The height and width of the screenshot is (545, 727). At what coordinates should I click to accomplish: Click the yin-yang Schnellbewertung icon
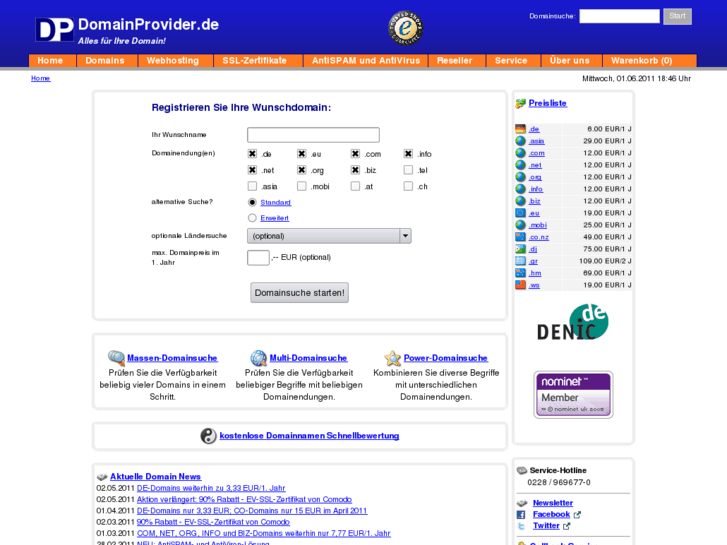208,436
